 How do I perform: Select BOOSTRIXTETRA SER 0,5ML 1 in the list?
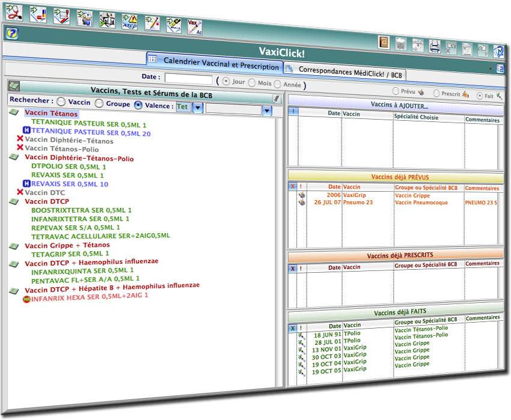coord(82,210)
